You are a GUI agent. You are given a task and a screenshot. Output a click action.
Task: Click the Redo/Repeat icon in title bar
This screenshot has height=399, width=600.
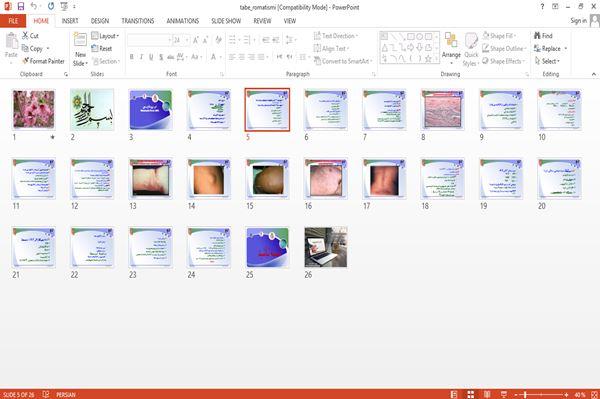click(x=51, y=7)
